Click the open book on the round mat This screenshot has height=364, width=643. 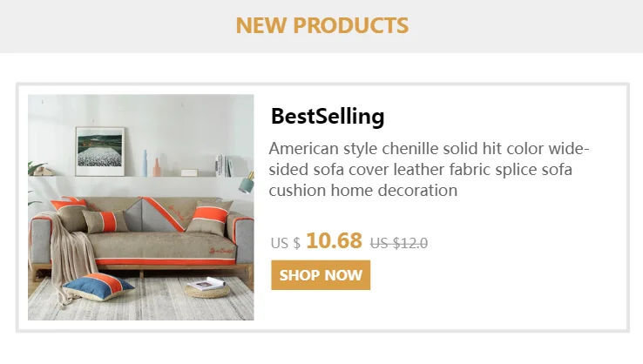pyautogui.click(x=206, y=283)
